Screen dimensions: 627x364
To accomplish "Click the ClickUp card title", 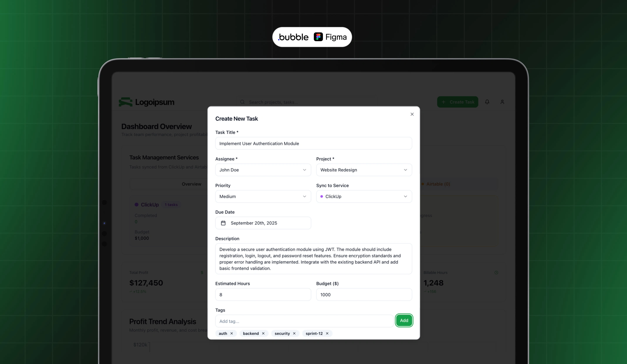I will (150, 205).
